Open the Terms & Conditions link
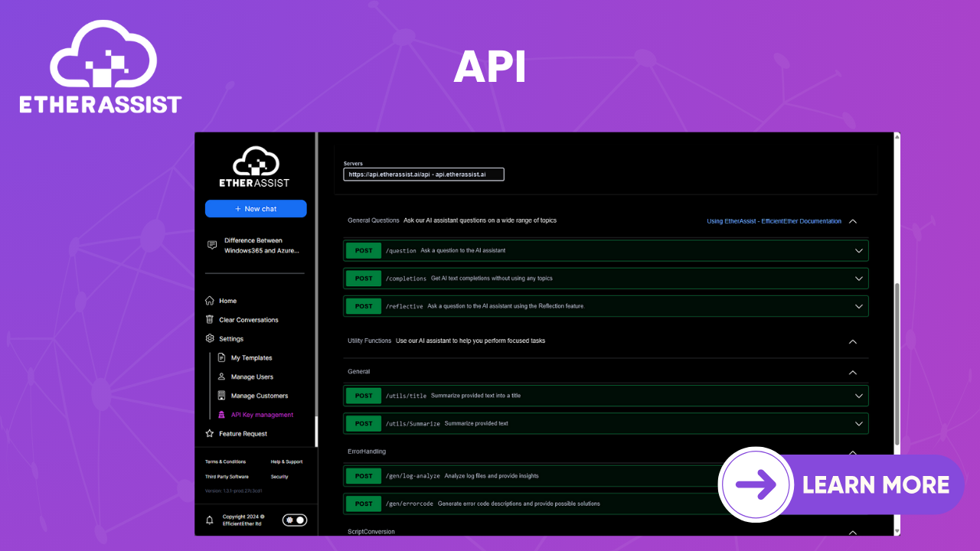Viewport: 980px width, 551px height. coord(225,461)
